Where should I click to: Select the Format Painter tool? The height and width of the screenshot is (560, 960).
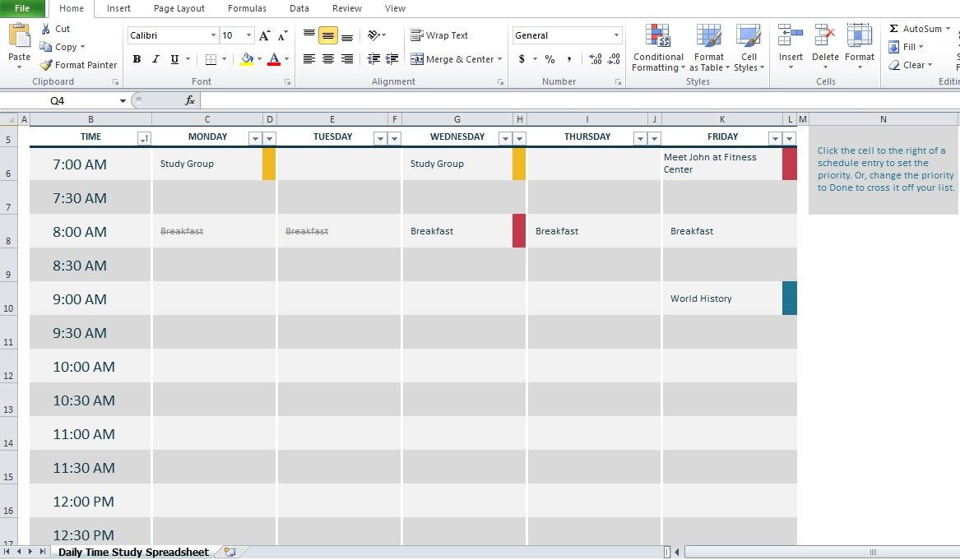coord(78,65)
